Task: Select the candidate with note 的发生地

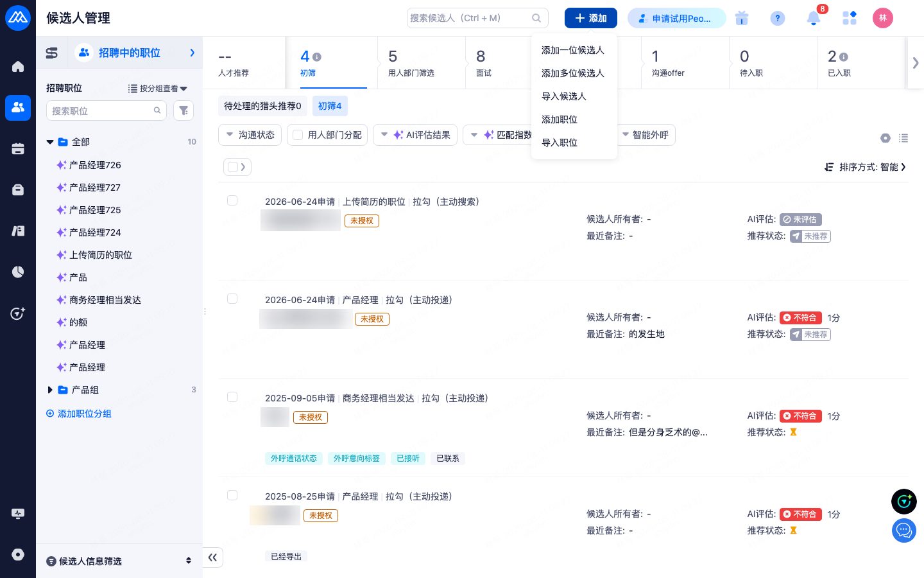Action: coord(232,299)
